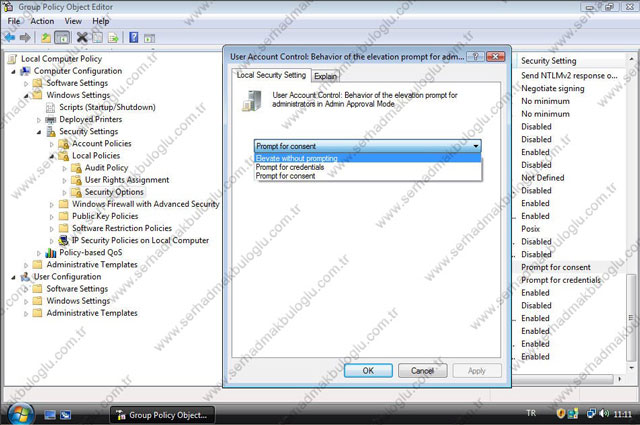Image resolution: width=640 pixels, height=425 pixels.
Task: Expand the Account Policies tree node
Action: [52, 144]
